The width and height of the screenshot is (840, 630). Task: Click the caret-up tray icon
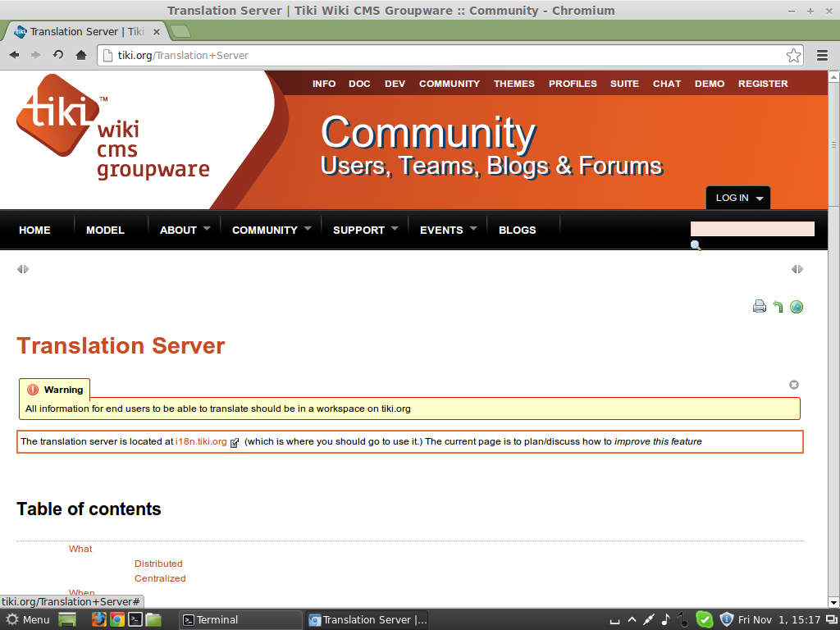click(632, 620)
